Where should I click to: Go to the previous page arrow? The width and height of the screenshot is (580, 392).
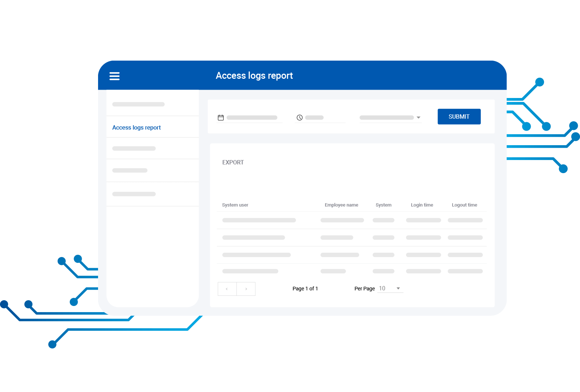pos(227,289)
